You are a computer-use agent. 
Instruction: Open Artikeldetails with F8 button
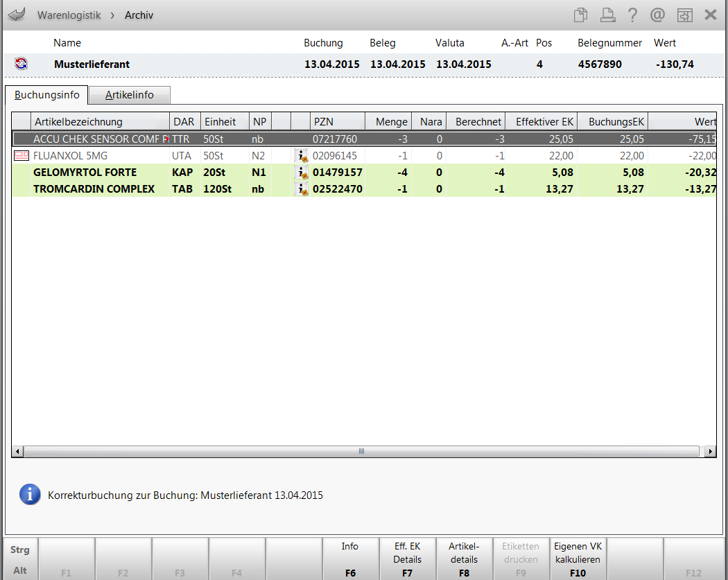click(x=464, y=559)
